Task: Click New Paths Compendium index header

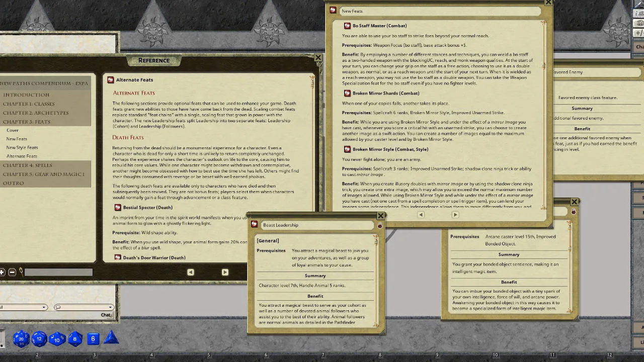Action: [x=44, y=83]
